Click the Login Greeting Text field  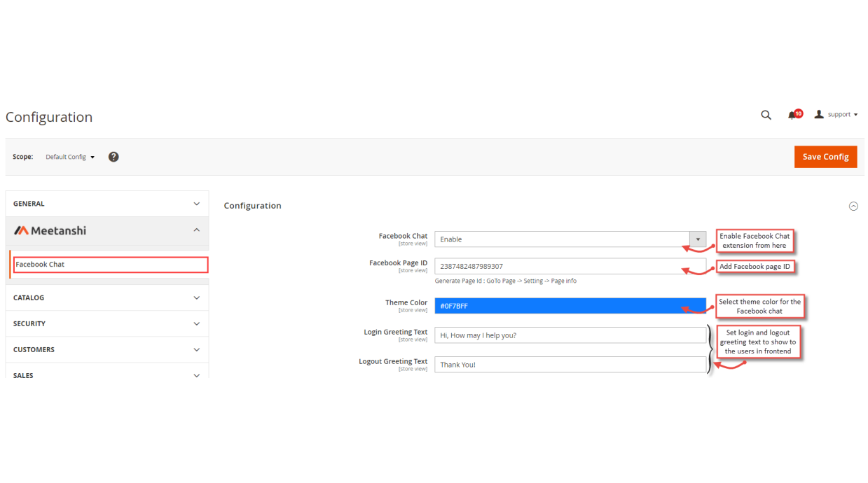click(570, 335)
